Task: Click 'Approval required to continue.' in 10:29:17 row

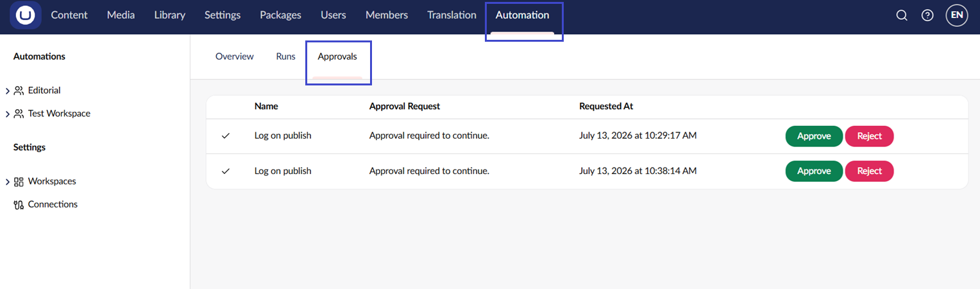Action: (x=429, y=136)
